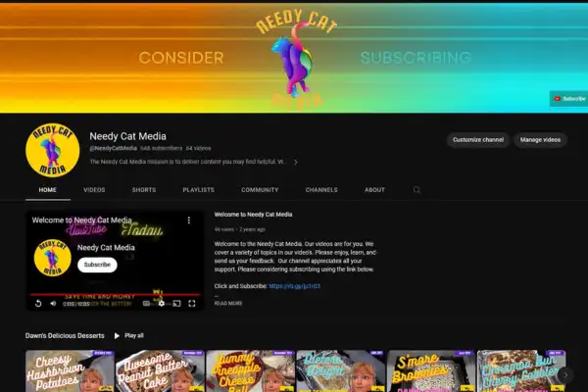Screen dimensions: 588x392
Task: Switch to the Videos tab
Action: pos(94,190)
